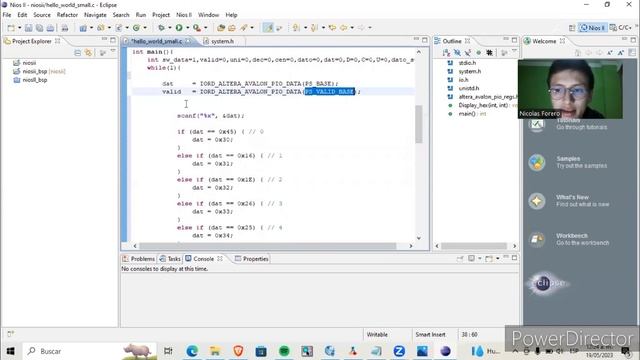Open the Nios II menu
Image resolution: width=640 pixels, height=360 pixels.
184,15
